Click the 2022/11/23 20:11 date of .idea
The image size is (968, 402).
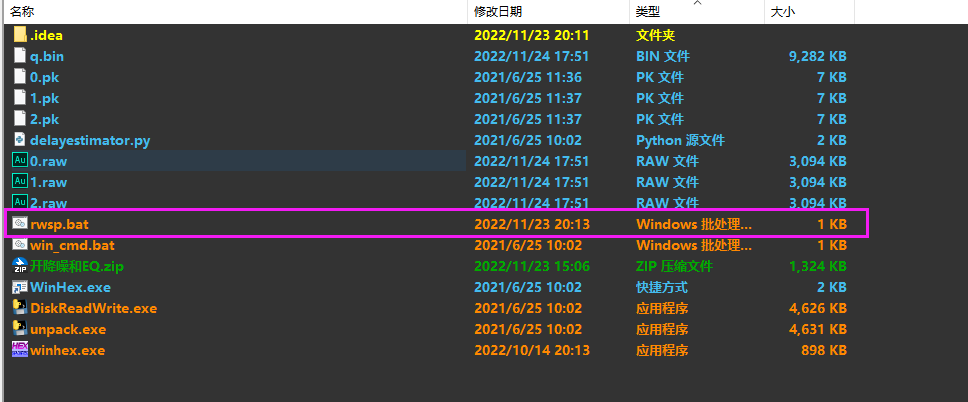coord(532,35)
